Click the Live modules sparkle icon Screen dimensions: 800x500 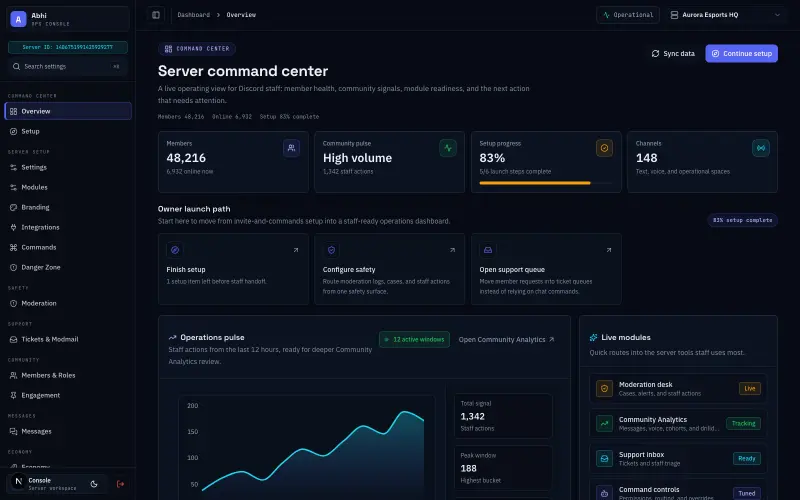pos(593,337)
